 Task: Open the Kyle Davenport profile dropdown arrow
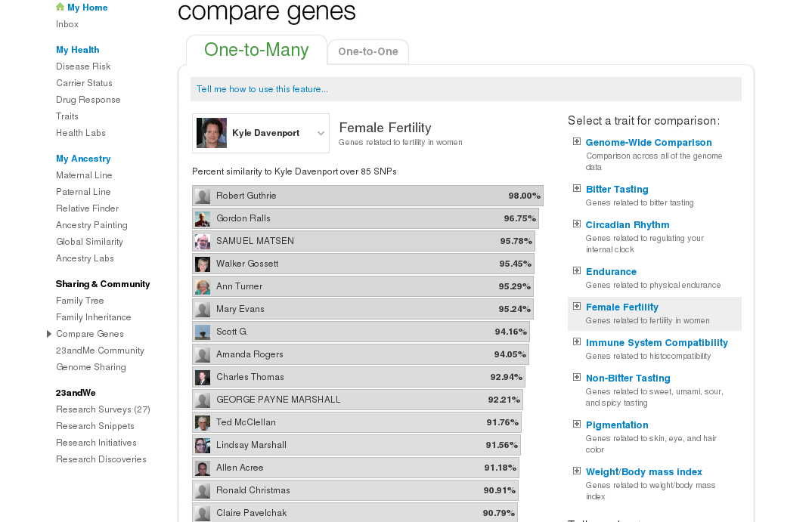click(321, 133)
